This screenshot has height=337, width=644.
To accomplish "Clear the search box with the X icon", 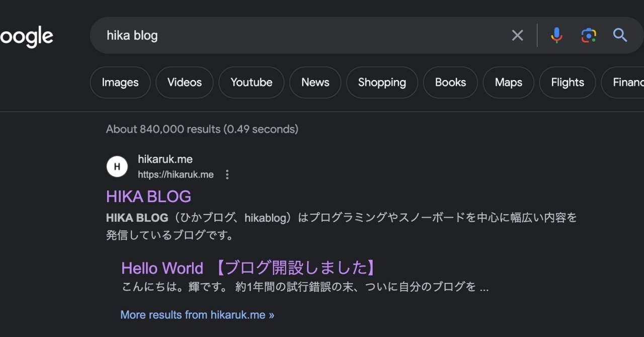I will 517,35.
